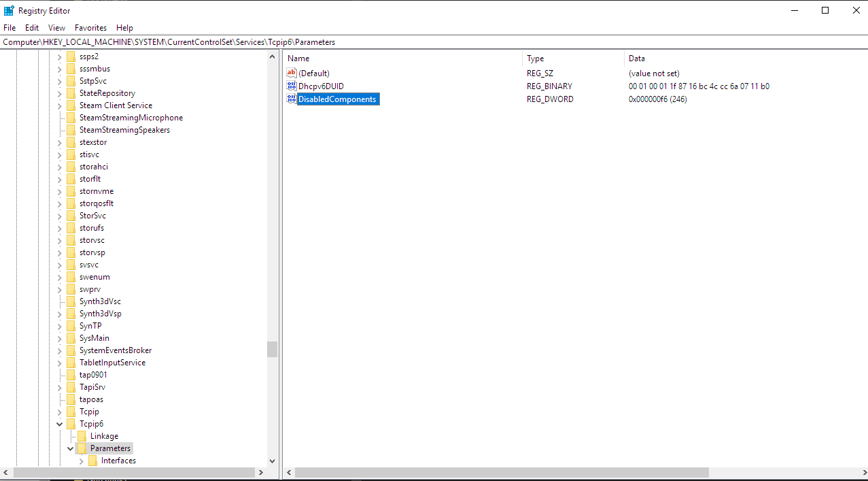Image resolution: width=868 pixels, height=481 pixels.
Task: Click the registry path address bar
Action: tap(434, 42)
